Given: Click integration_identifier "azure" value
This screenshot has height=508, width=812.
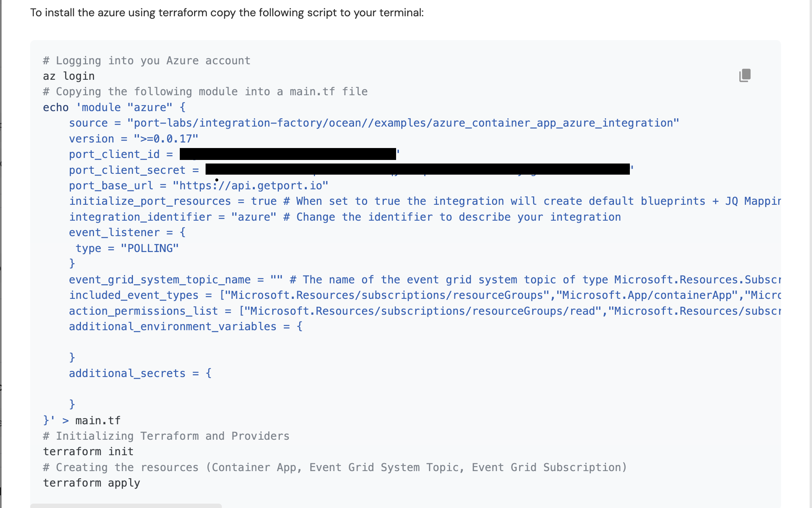Looking at the screenshot, I should tap(254, 217).
